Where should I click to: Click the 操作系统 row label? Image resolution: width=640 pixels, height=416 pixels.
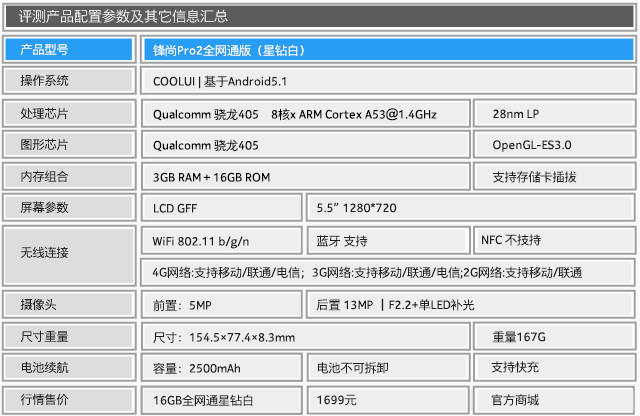69,81
